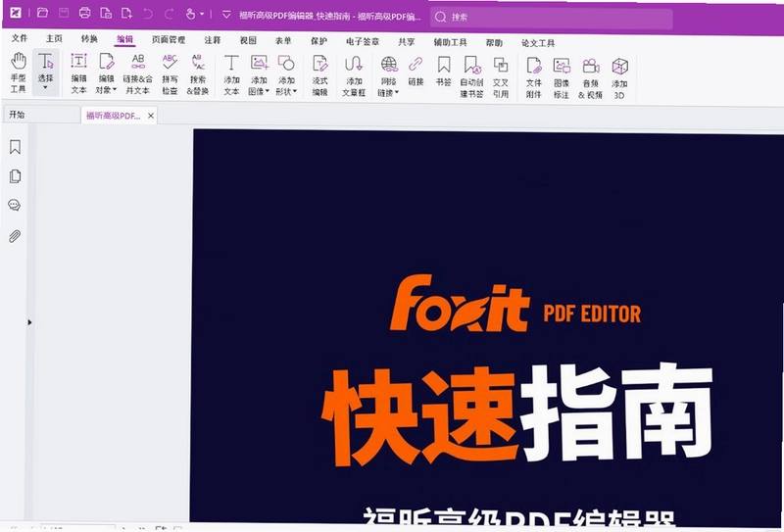Screen dimensions: 784x532
Task: Expand the Add Shapes (添加形状) dropdown arrow
Action: [295, 91]
